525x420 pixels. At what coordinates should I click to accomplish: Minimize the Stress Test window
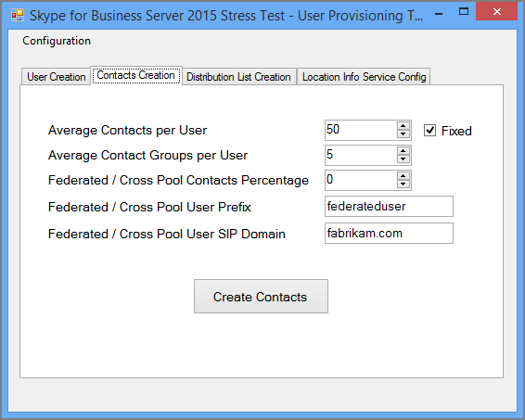pos(439,14)
